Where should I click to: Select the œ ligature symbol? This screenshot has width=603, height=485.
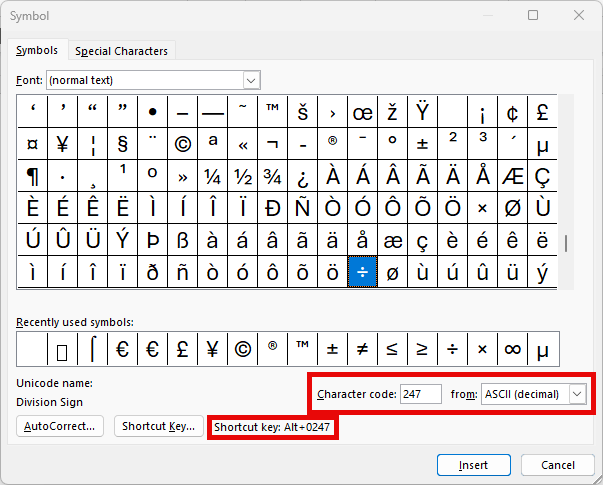coord(362,112)
